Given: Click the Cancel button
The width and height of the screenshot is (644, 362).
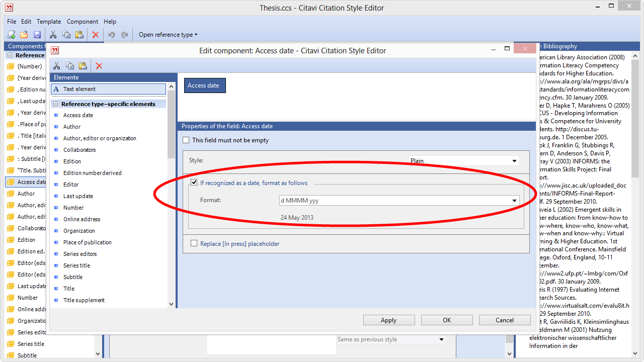Looking at the screenshot, I should (x=505, y=320).
